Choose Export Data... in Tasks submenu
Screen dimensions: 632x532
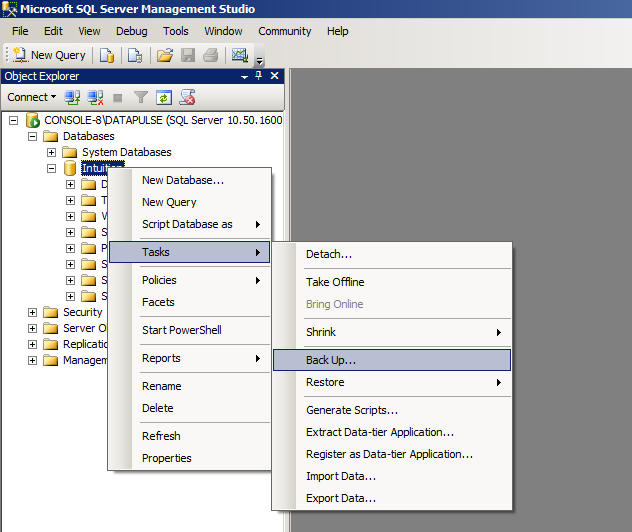(392, 498)
